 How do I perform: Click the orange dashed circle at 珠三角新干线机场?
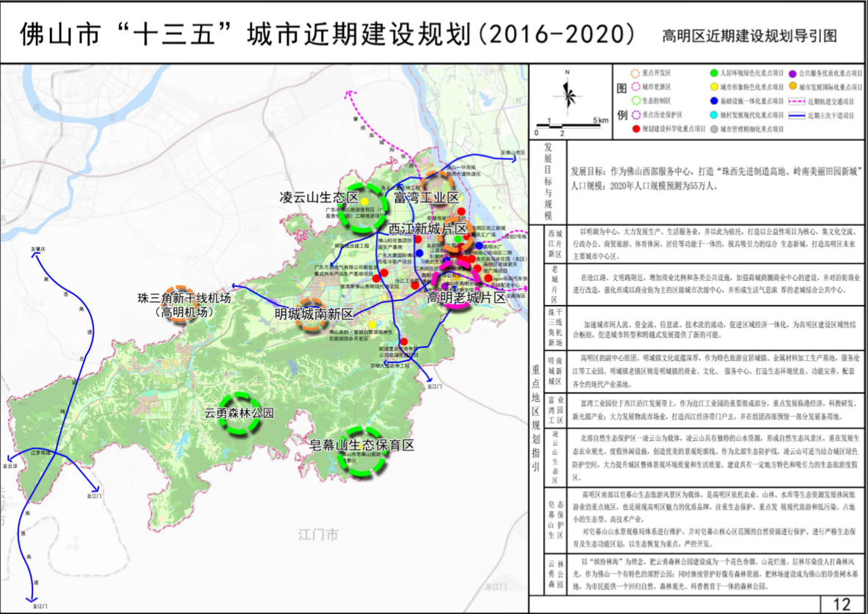(180, 301)
